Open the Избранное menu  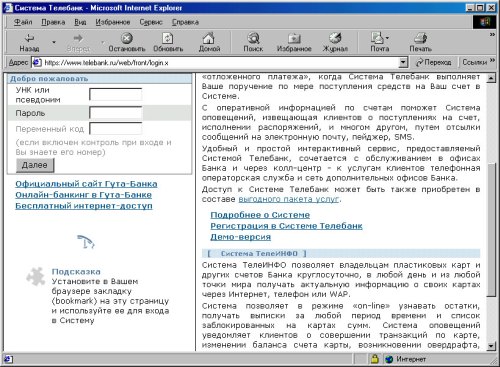113,22
